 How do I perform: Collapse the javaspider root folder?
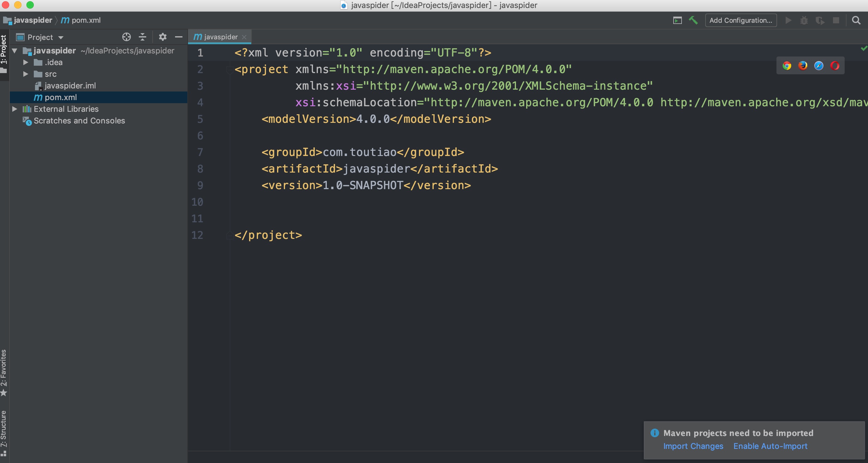click(x=14, y=51)
